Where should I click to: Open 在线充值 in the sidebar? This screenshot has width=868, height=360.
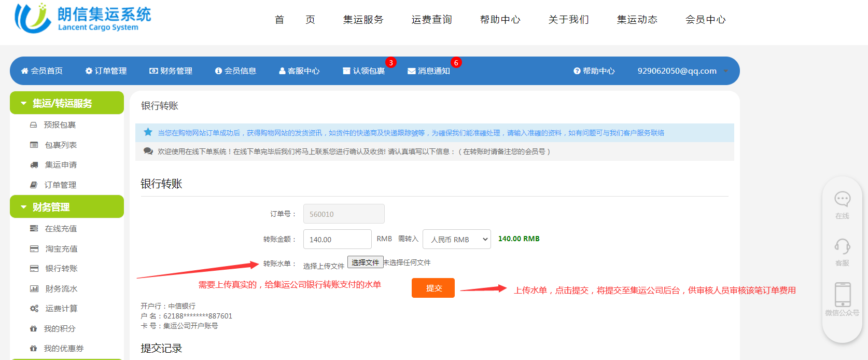click(x=61, y=229)
